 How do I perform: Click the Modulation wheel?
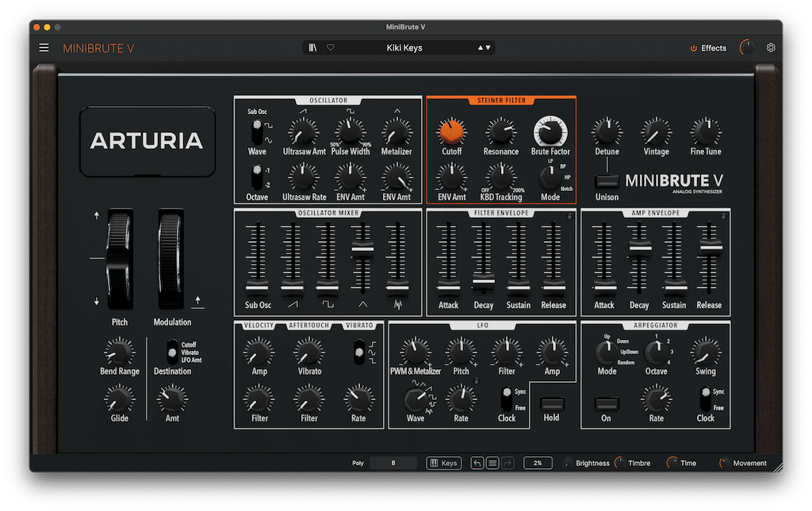click(x=171, y=258)
